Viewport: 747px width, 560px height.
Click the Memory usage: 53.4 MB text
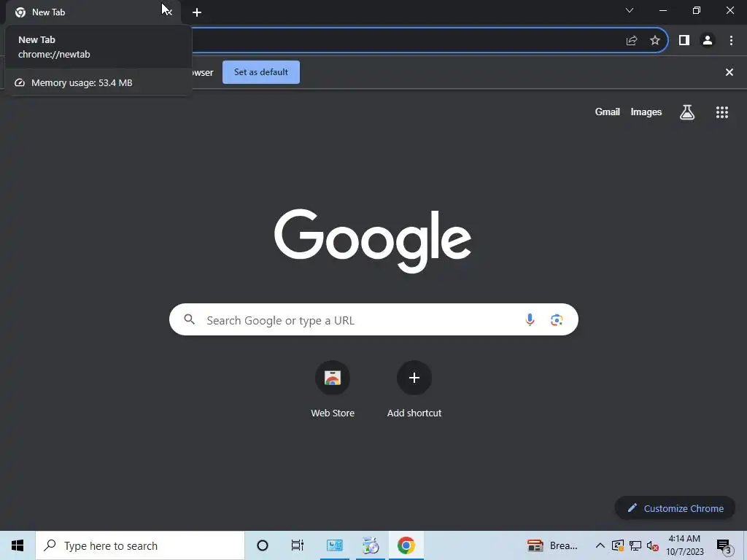pyautogui.click(x=82, y=83)
